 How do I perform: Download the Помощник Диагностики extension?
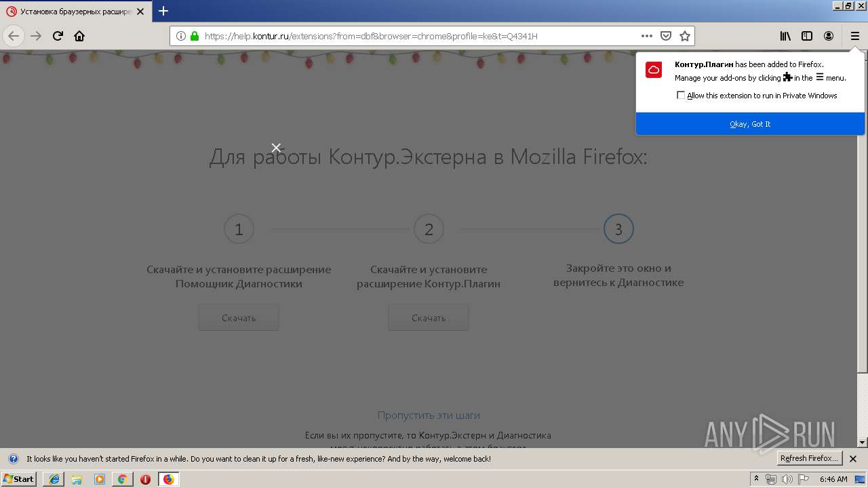tap(239, 318)
